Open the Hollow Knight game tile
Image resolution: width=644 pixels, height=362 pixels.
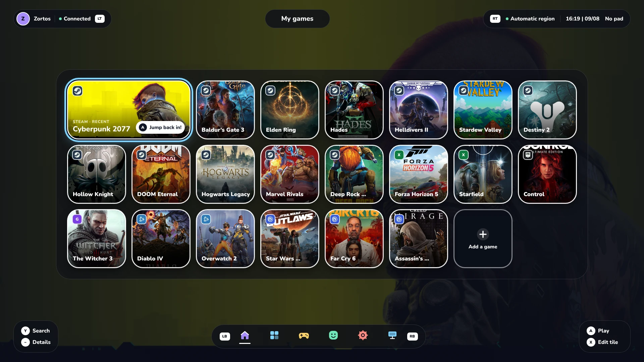pyautogui.click(x=97, y=174)
